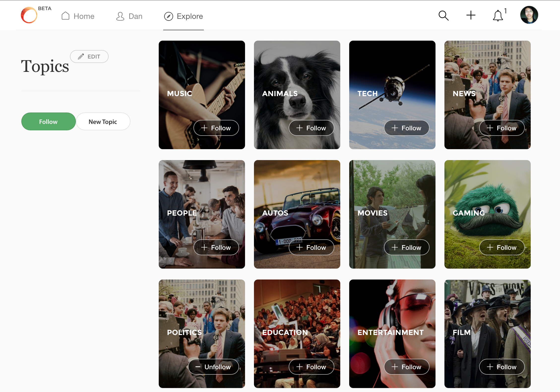Select the Explore tab label

click(x=190, y=16)
